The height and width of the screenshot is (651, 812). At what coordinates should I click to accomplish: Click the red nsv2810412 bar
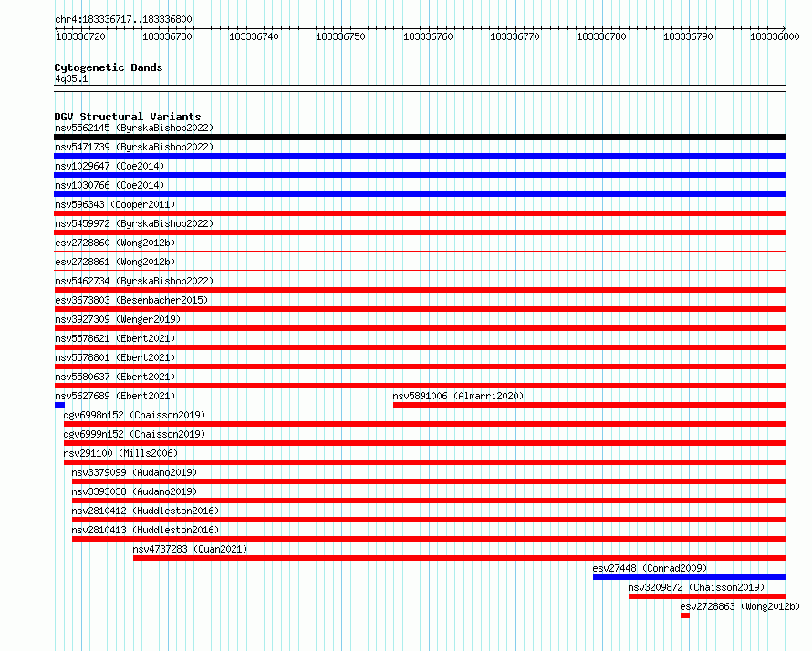tap(430, 520)
